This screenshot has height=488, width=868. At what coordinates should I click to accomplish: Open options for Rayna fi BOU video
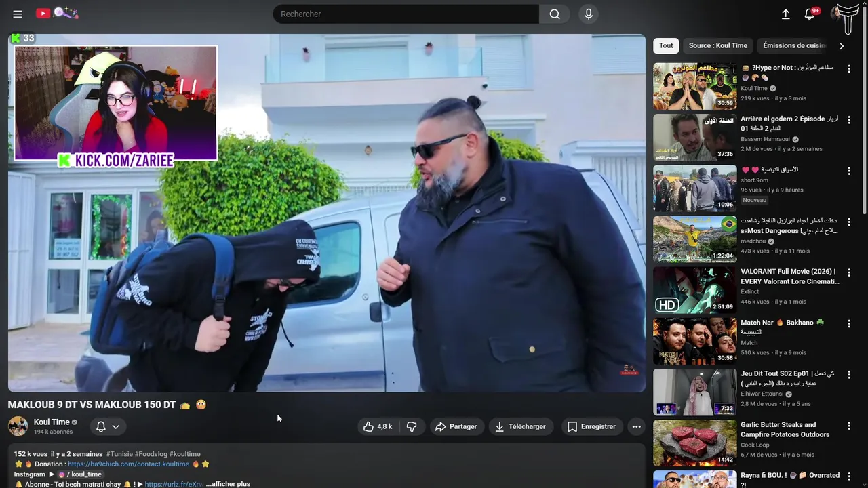tap(849, 476)
